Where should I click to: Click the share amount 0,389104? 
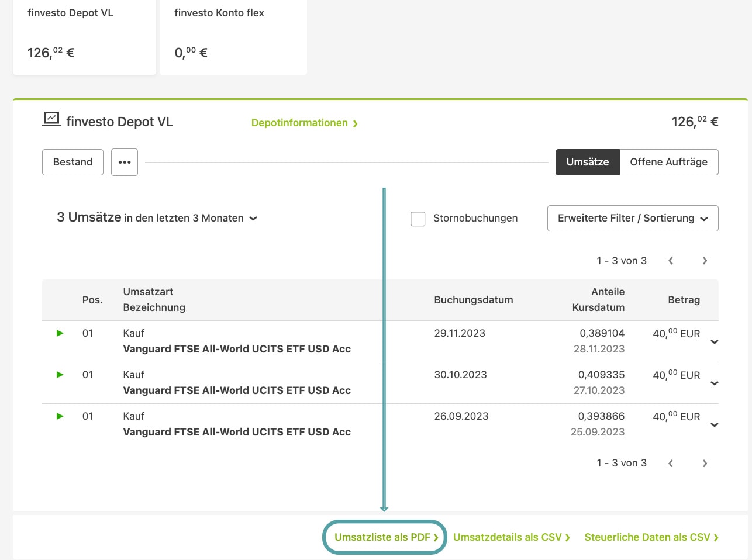point(602,333)
